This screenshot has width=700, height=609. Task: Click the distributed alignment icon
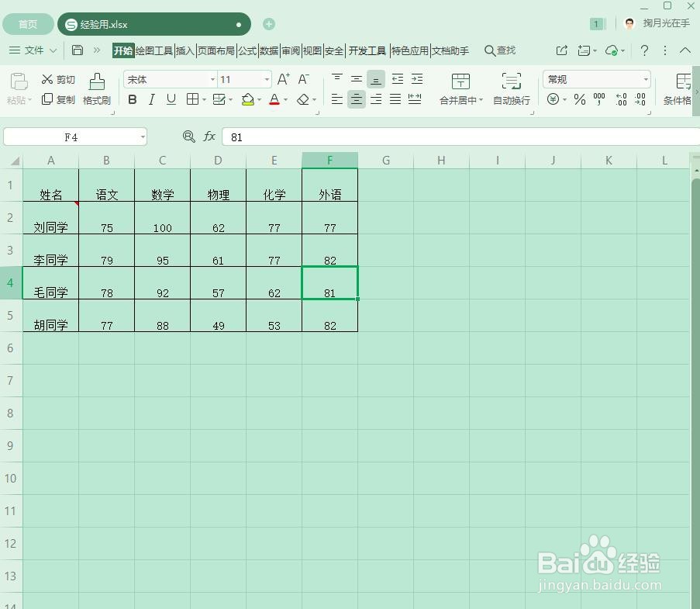[x=415, y=99]
